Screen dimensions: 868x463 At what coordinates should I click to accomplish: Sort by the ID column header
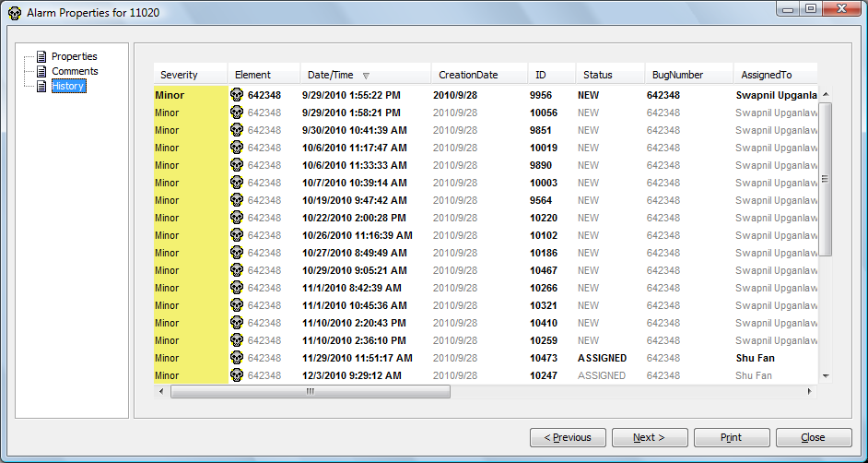click(x=552, y=75)
